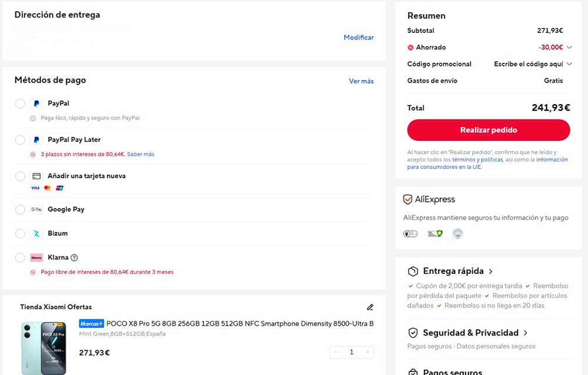This screenshot has width=588, height=375.
Task: Choose the Añadir una tarjeta nueva radio option
Action: [20, 176]
